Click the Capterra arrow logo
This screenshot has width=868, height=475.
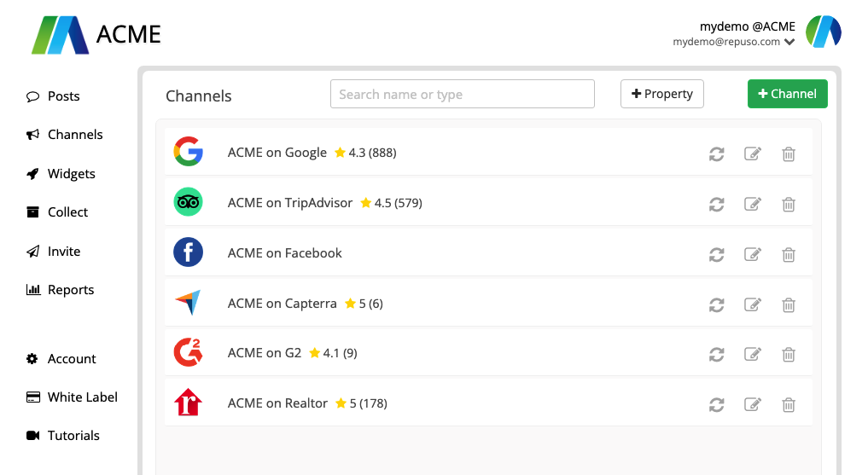pos(189,302)
